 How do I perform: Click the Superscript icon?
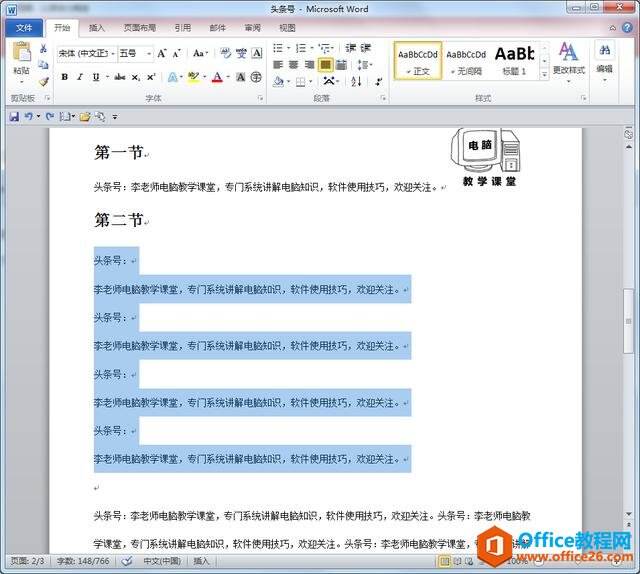(151, 77)
